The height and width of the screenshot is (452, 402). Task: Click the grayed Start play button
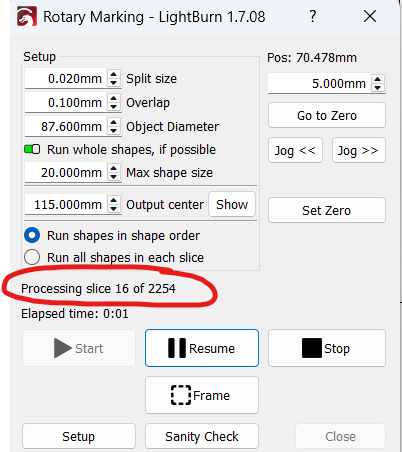coord(79,348)
